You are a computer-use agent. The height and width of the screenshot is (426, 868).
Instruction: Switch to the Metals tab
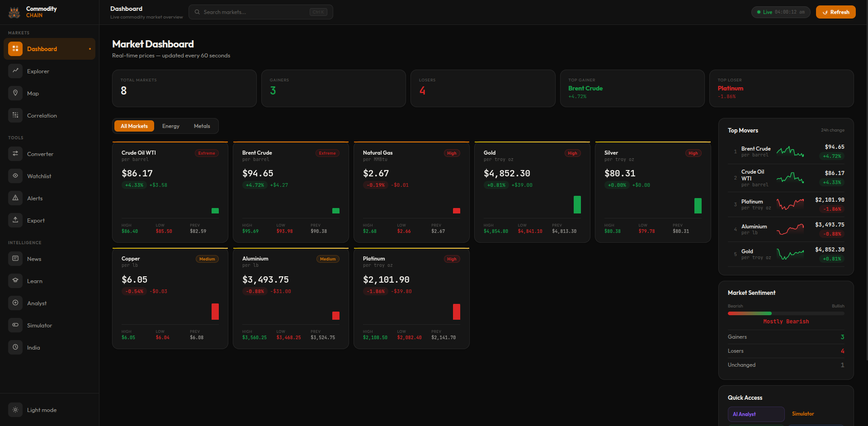pos(202,126)
